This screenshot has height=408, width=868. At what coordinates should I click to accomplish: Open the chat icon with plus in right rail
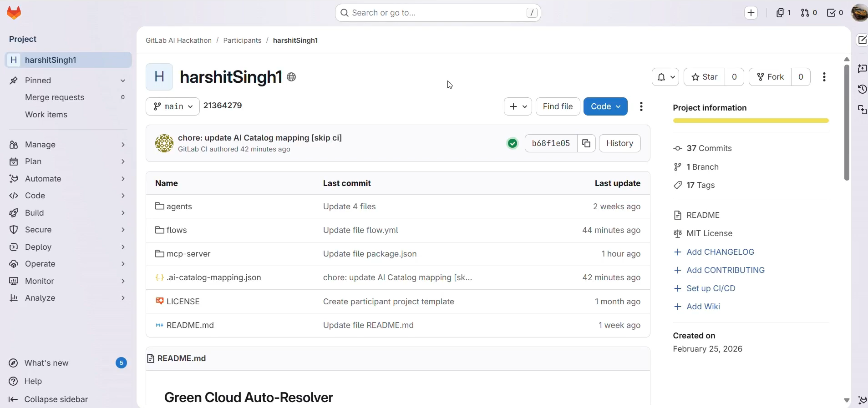(x=862, y=69)
